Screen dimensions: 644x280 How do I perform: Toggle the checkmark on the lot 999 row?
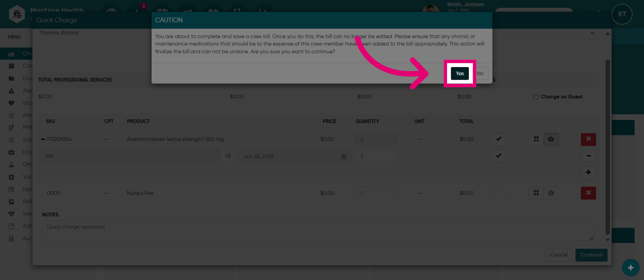[498, 156]
